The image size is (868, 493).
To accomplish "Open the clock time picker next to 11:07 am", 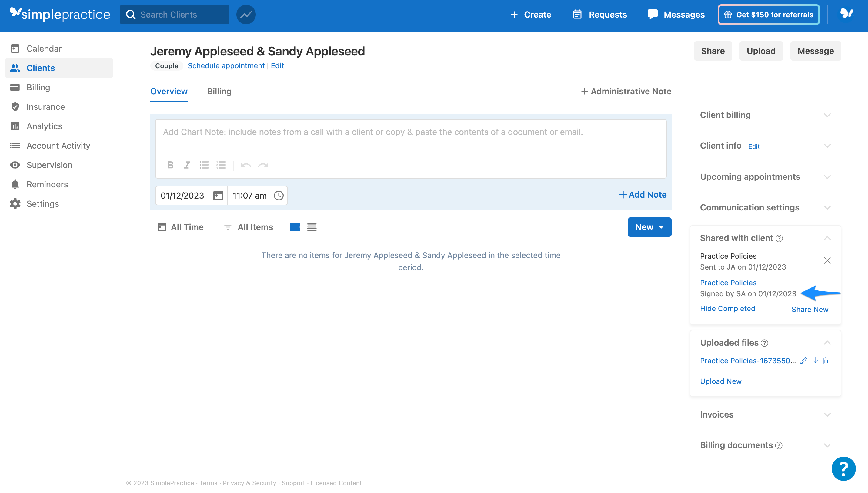I will [x=279, y=195].
